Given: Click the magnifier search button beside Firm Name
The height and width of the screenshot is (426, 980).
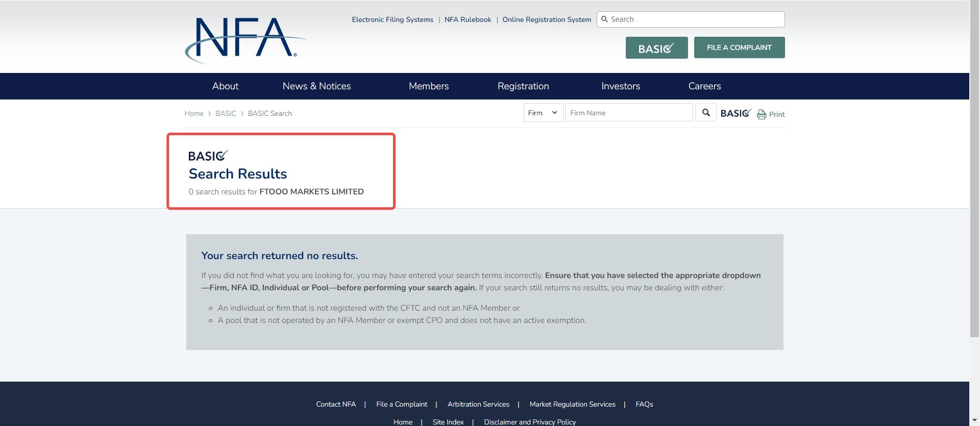Looking at the screenshot, I should (706, 113).
